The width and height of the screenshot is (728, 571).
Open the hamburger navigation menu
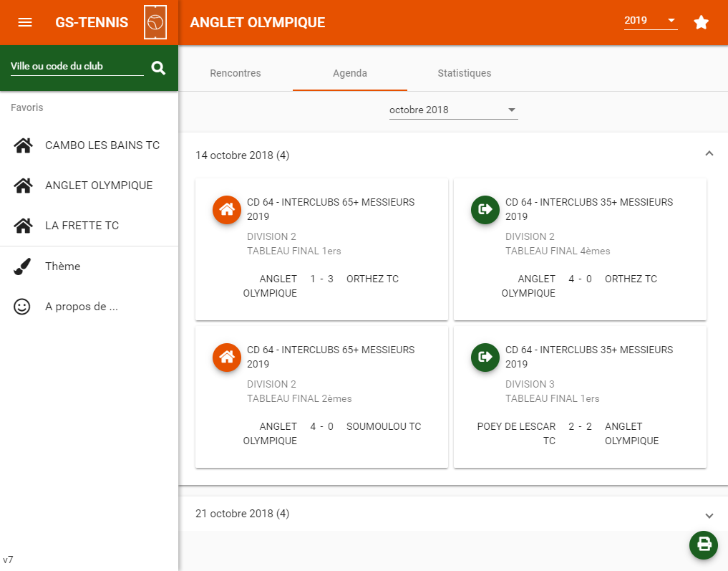(24, 22)
